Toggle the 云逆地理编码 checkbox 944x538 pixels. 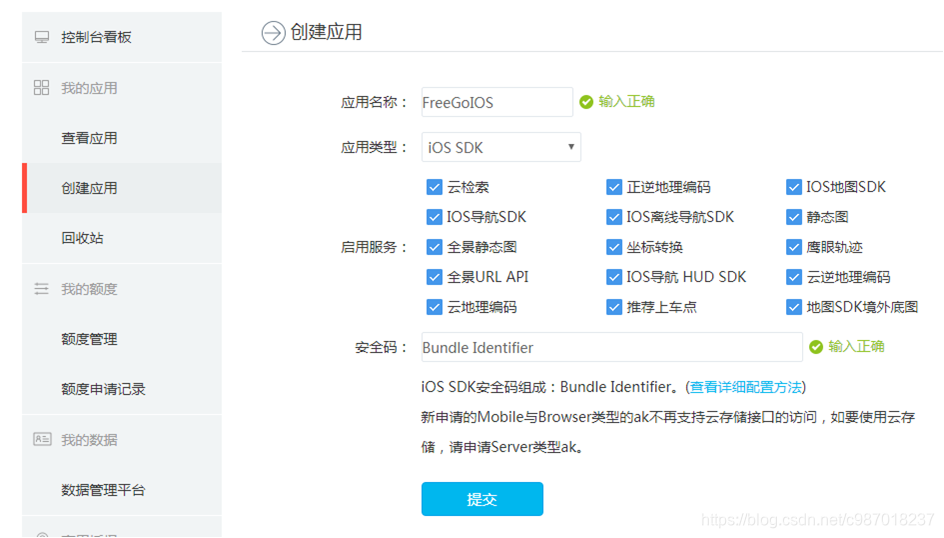click(793, 277)
